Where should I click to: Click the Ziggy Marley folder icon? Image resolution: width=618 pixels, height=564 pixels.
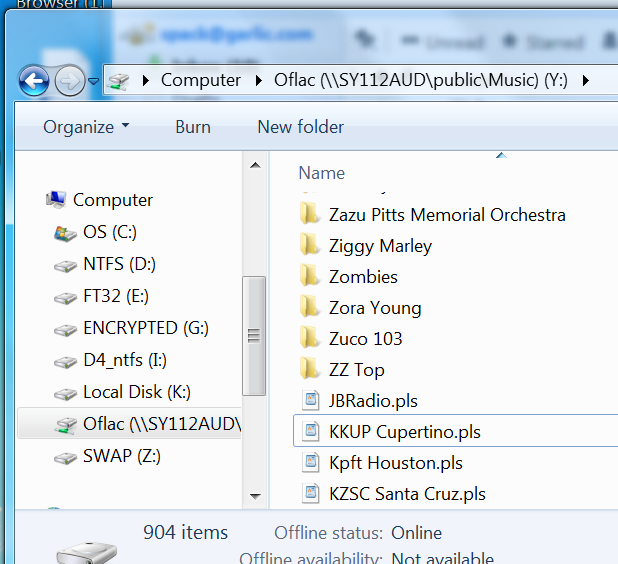click(309, 244)
